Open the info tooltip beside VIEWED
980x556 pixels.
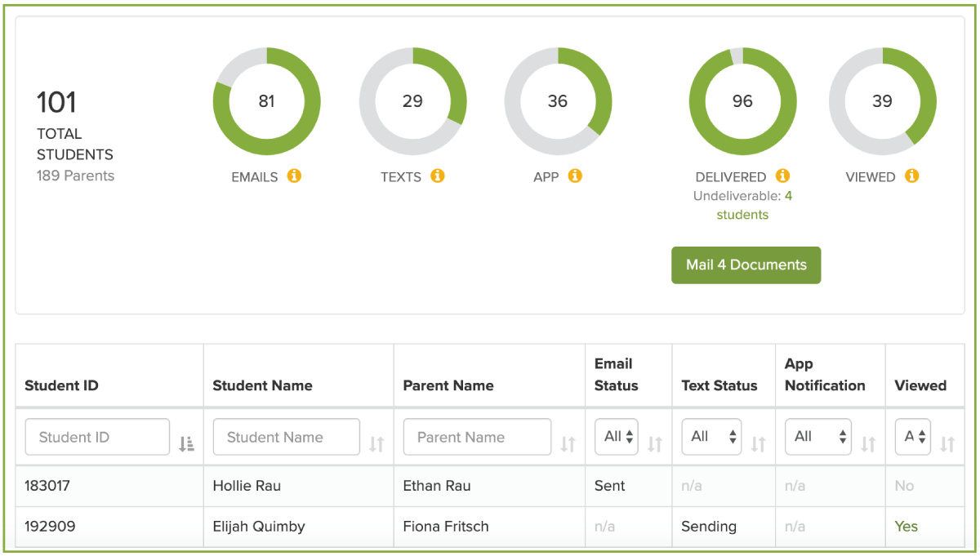point(913,176)
